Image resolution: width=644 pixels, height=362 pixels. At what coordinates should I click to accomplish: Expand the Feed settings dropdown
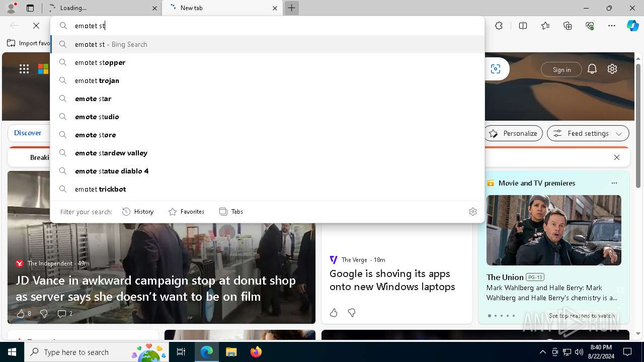(588, 133)
